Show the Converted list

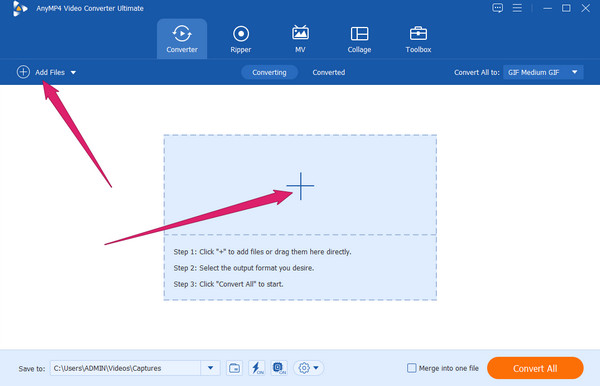(329, 72)
